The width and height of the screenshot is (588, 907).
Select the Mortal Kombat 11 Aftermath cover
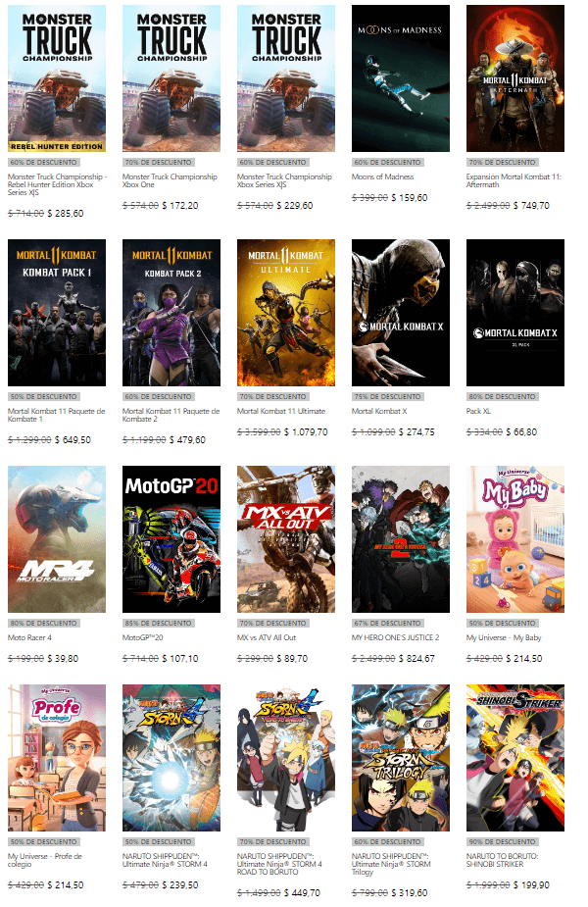(x=515, y=78)
